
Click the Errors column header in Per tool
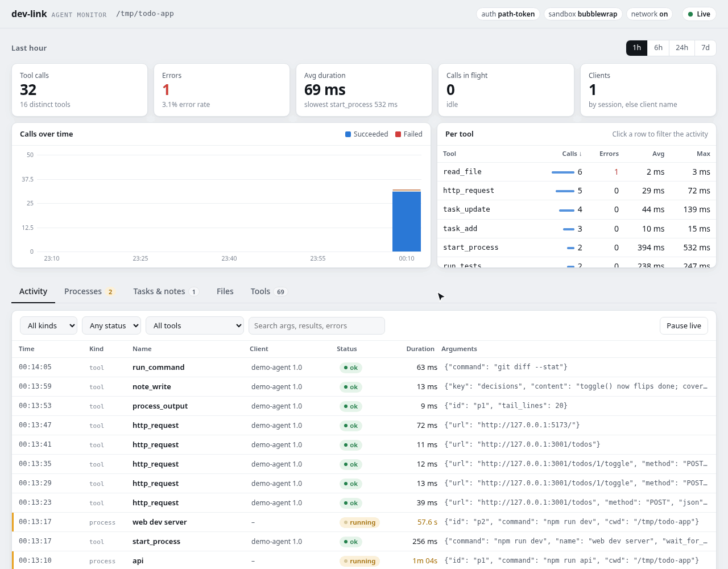609,154
